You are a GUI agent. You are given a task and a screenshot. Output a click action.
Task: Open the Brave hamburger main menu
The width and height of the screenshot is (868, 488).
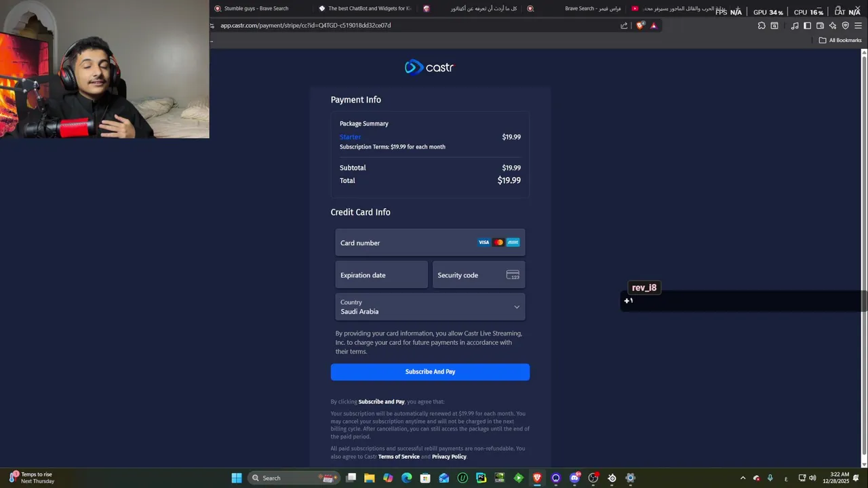point(858,26)
